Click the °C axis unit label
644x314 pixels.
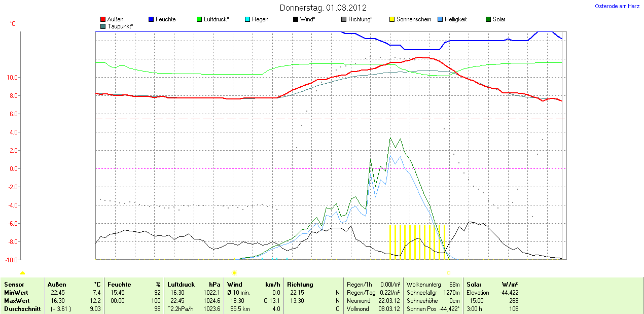(13, 24)
